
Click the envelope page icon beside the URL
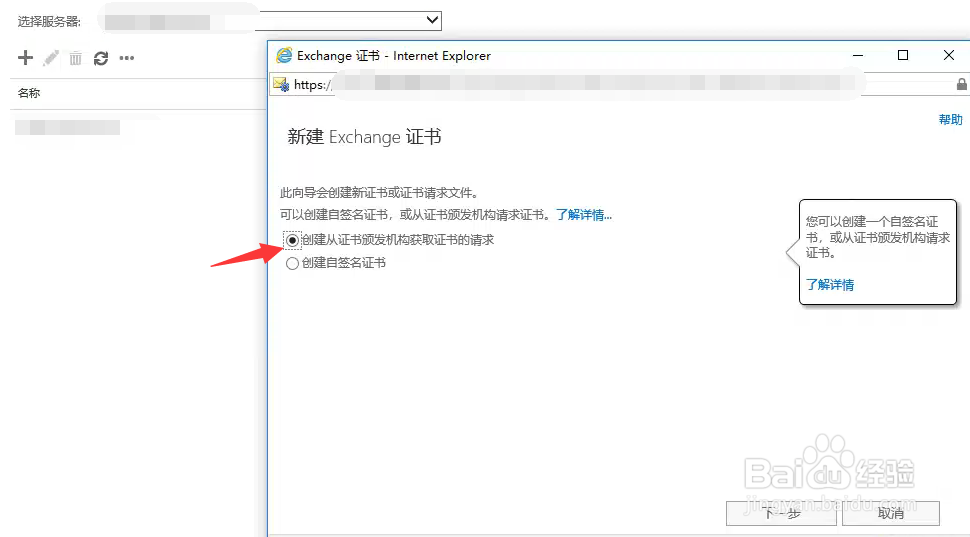click(x=281, y=84)
